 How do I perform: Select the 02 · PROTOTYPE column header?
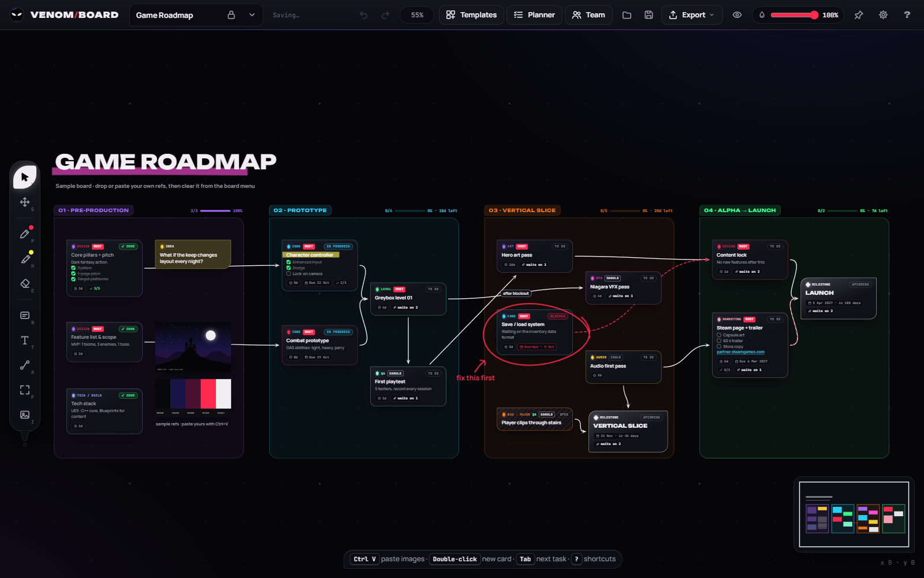click(x=300, y=210)
